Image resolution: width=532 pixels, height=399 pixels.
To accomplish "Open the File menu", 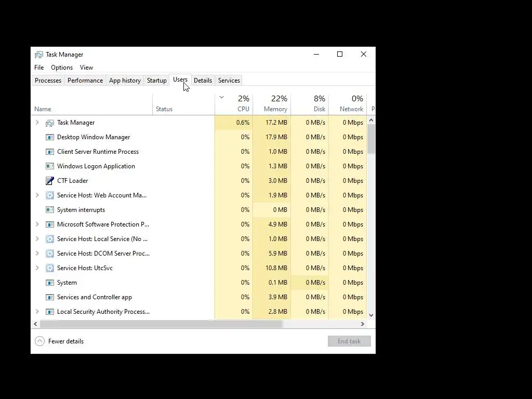I will click(x=39, y=68).
